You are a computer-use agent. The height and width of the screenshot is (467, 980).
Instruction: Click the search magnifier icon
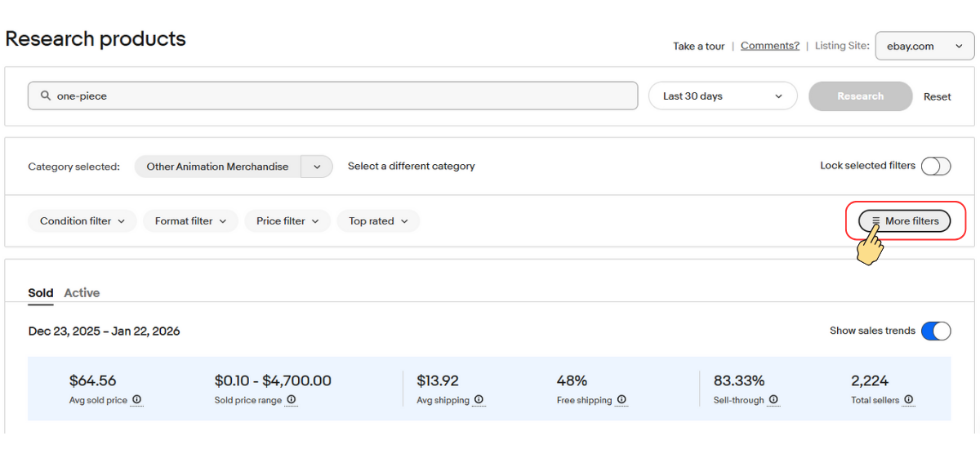46,96
